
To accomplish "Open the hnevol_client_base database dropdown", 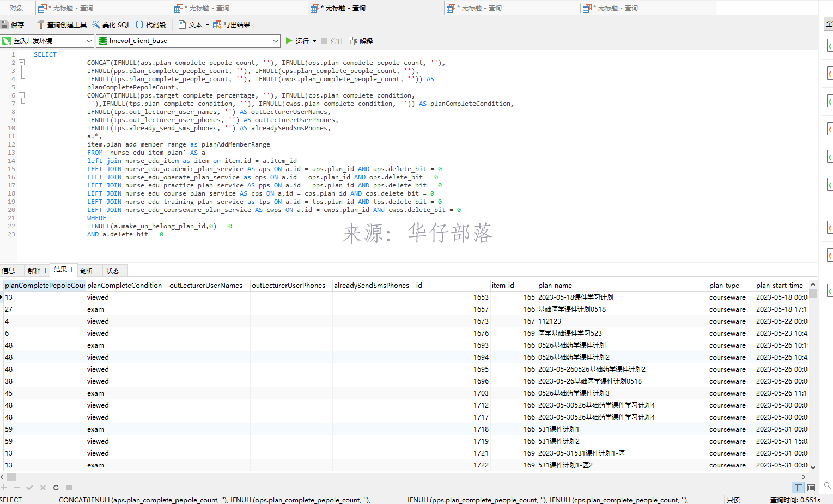I will coord(188,41).
